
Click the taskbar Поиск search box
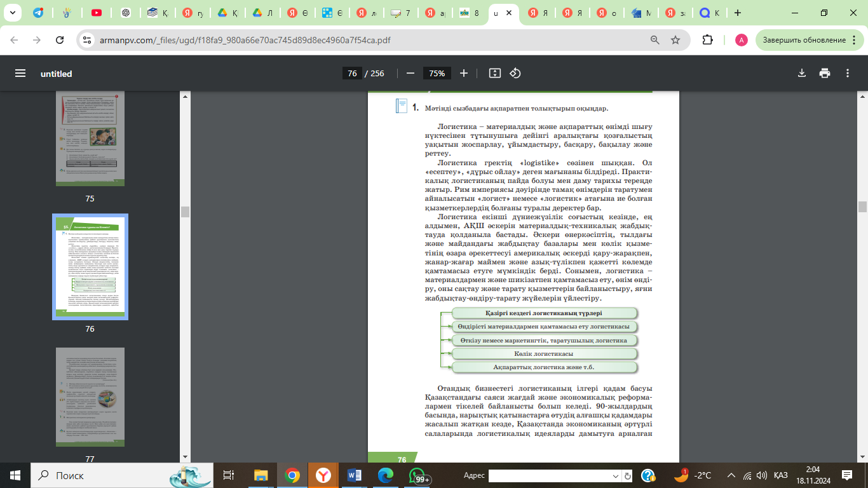click(x=123, y=475)
